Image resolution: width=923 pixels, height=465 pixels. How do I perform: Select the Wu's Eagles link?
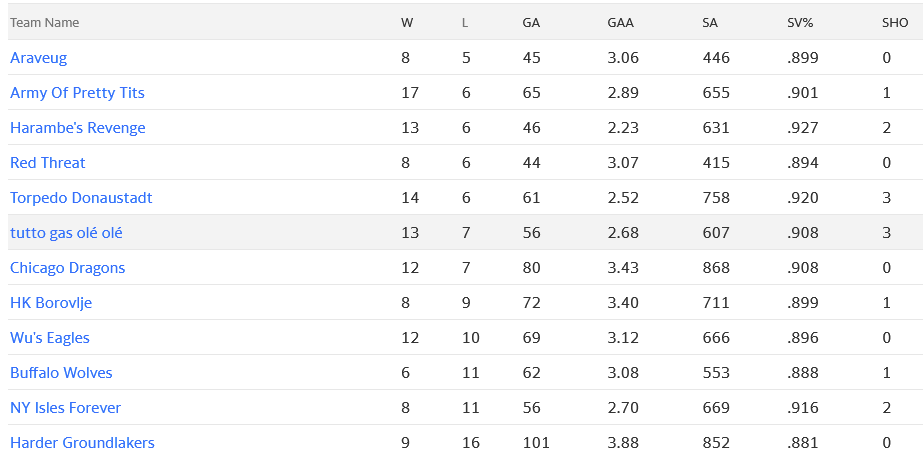click(49, 338)
